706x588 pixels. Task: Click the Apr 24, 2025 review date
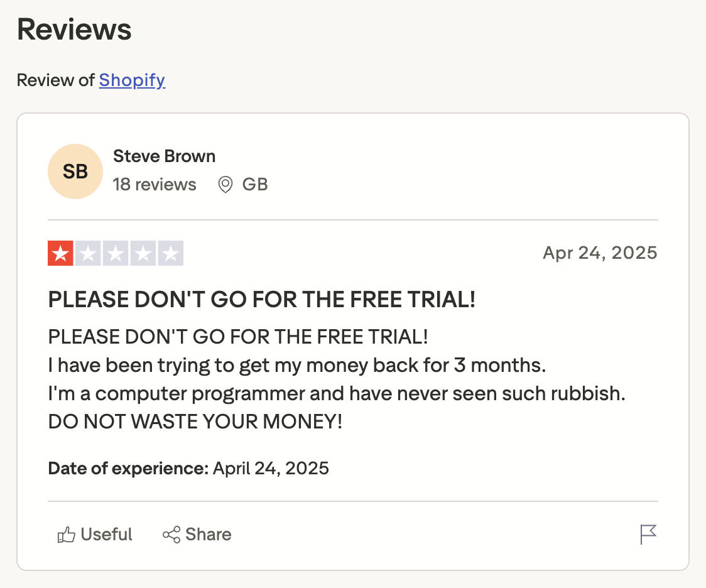(600, 253)
